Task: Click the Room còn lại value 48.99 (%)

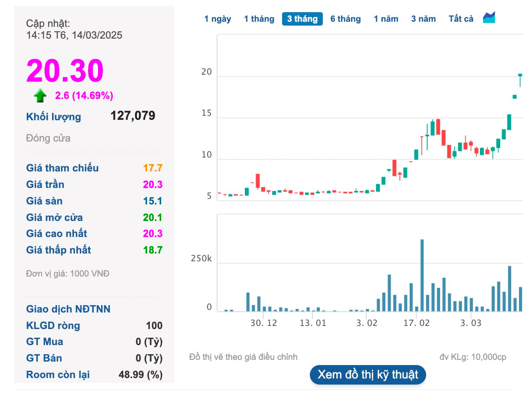Action: 141,375
